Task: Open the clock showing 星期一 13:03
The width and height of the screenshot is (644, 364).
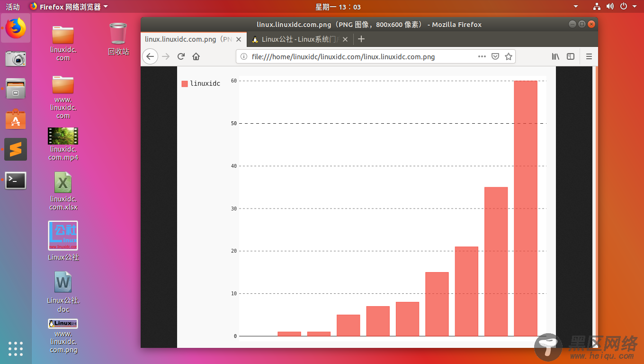Action: pyautogui.click(x=338, y=7)
